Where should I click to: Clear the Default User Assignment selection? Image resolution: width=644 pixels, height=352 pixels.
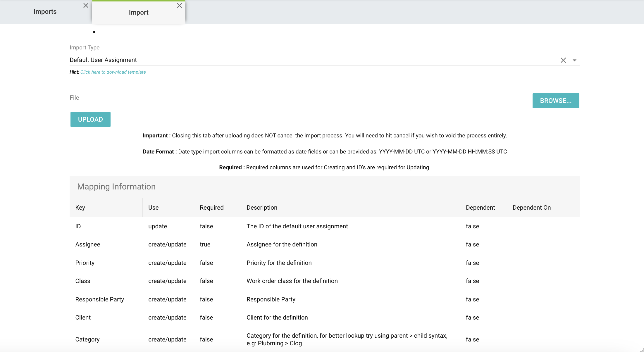click(x=563, y=60)
